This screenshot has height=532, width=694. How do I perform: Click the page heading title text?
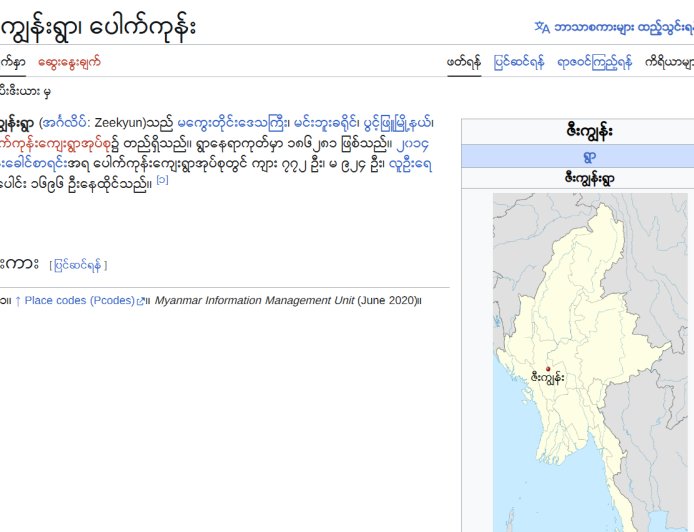pyautogui.click(x=98, y=27)
